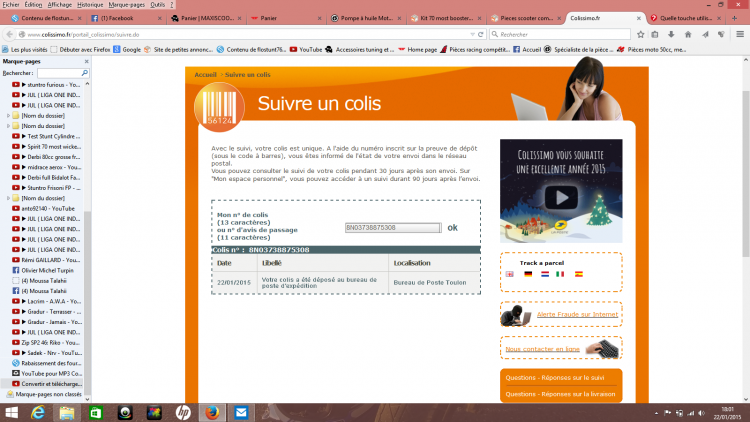Open the Historique menu

coord(90,5)
